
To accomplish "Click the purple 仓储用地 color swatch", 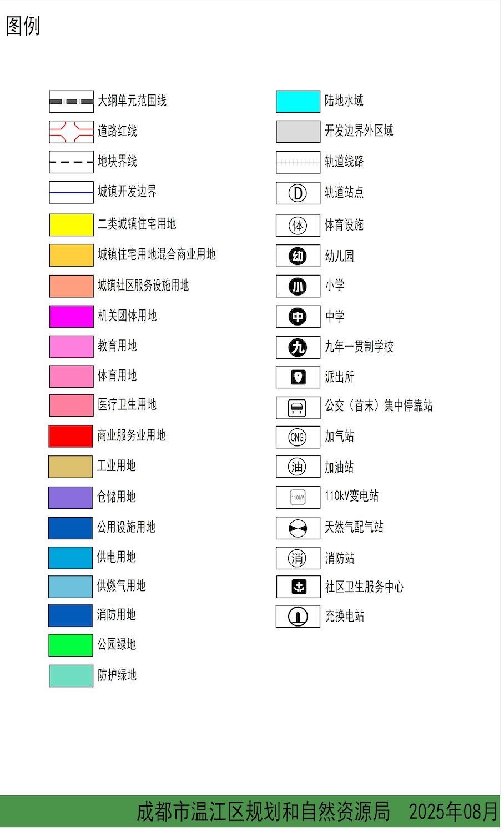I will coord(70,498).
